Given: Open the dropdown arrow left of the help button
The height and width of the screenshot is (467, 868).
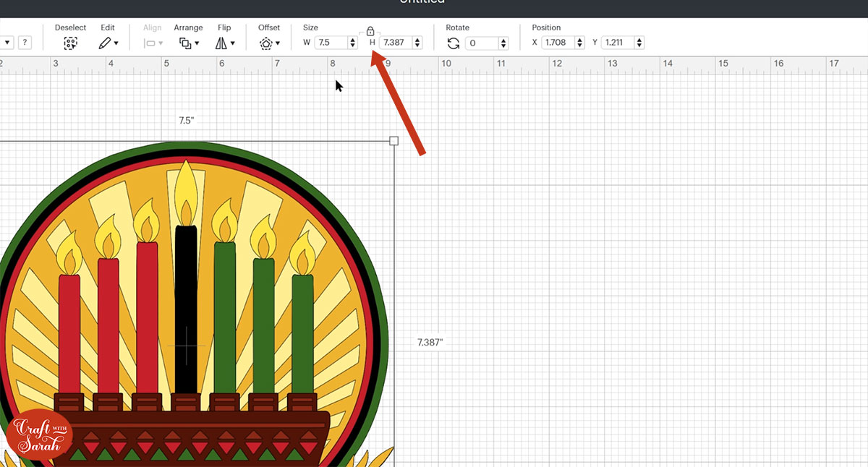Looking at the screenshot, I should coord(6,43).
